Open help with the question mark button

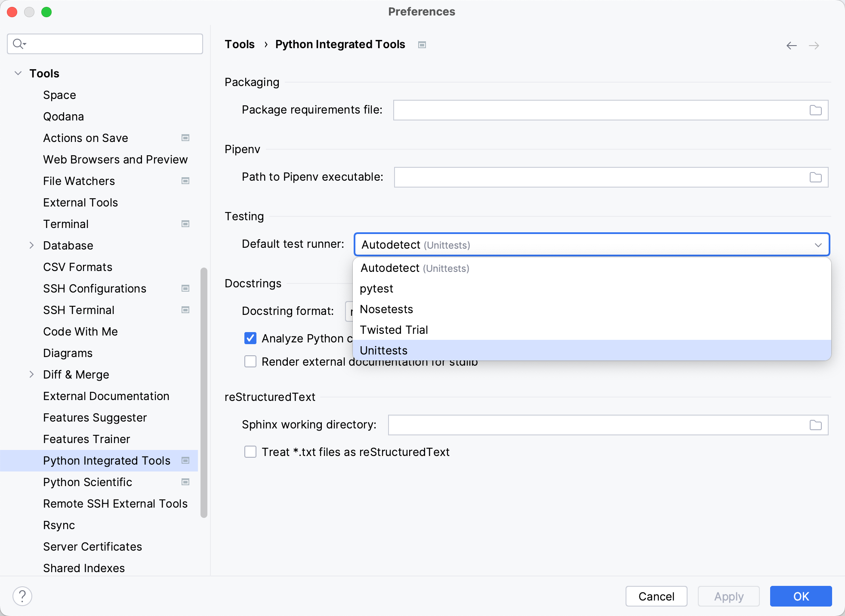click(x=22, y=596)
